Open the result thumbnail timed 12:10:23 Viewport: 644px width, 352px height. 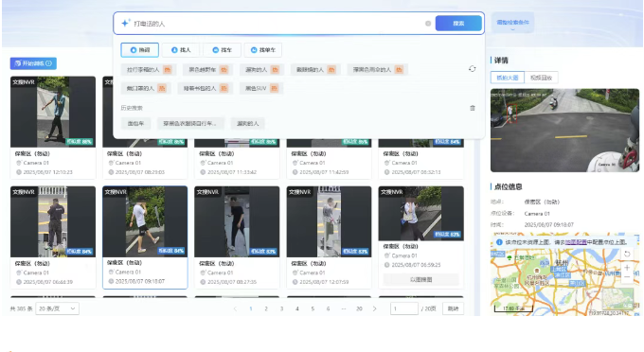click(53, 112)
